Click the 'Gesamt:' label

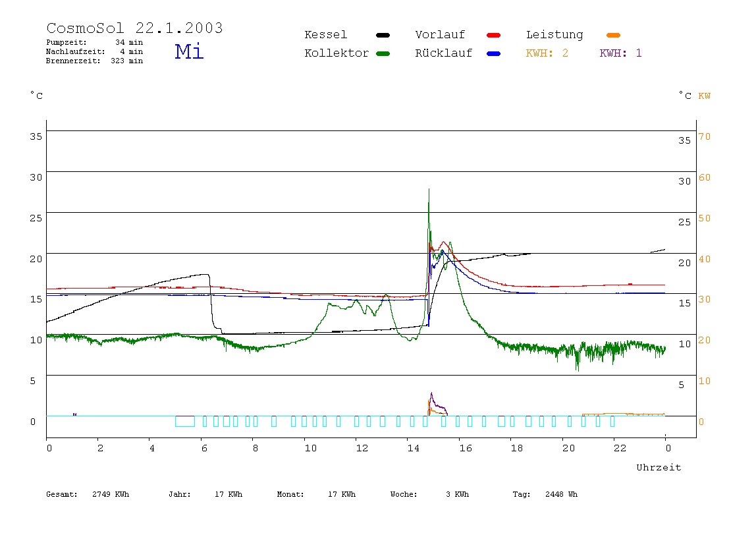pyautogui.click(x=62, y=494)
